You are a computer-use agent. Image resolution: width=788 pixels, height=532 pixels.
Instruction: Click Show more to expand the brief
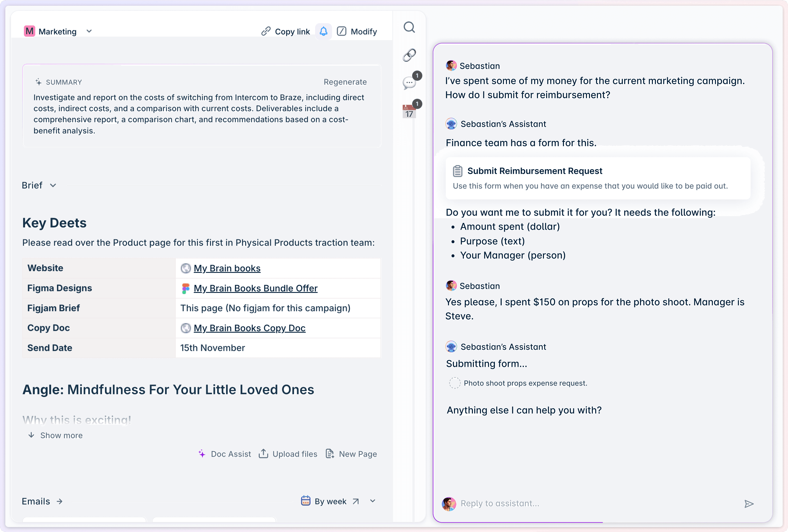[56, 435]
